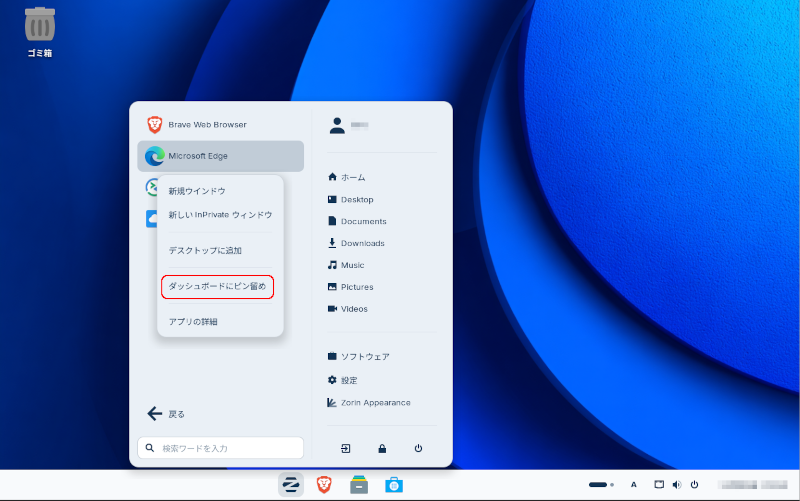Viewport: 800px width, 501px height.
Task: Select the ゴミ箱 desktop icon
Action: (x=40, y=32)
